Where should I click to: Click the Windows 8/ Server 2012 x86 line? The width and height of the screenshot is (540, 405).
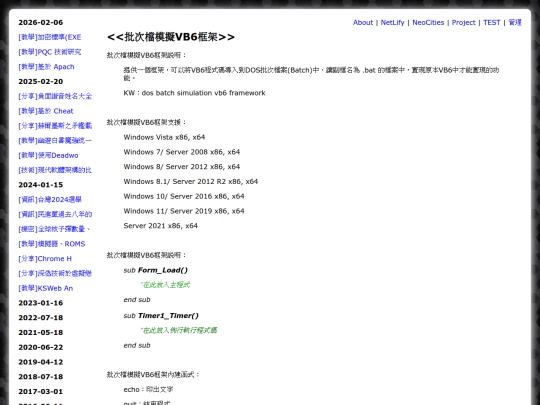[x=182, y=167]
